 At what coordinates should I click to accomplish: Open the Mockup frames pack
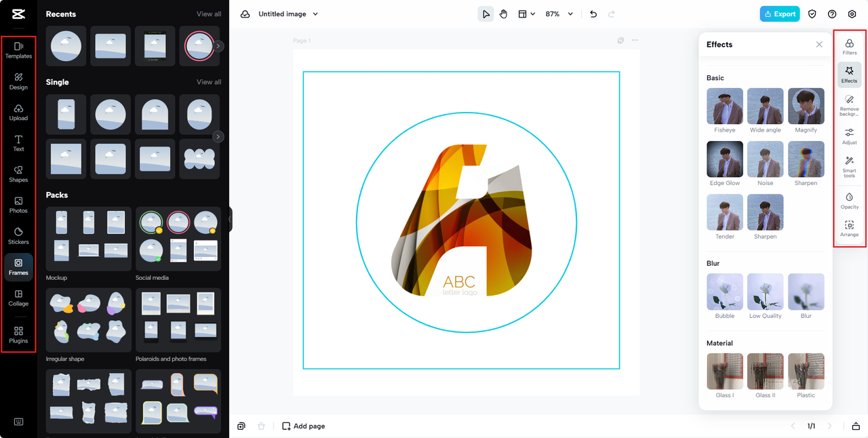[x=89, y=239]
